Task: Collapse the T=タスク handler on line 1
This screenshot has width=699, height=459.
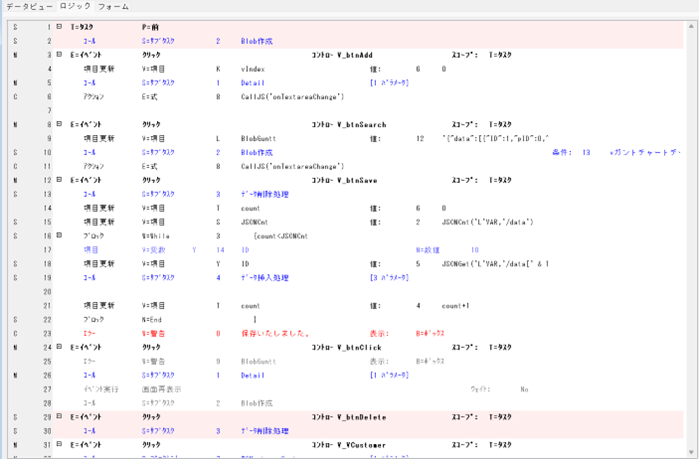Action: [59, 27]
